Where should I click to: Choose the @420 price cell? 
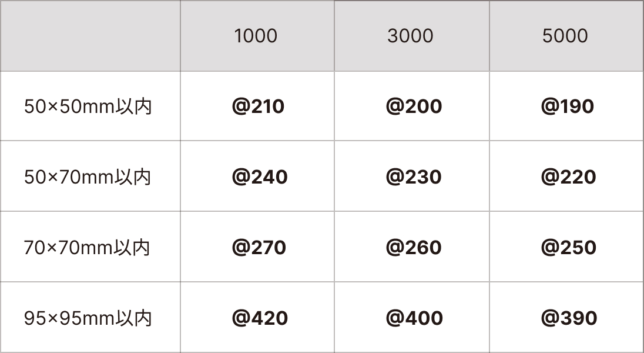(260, 318)
